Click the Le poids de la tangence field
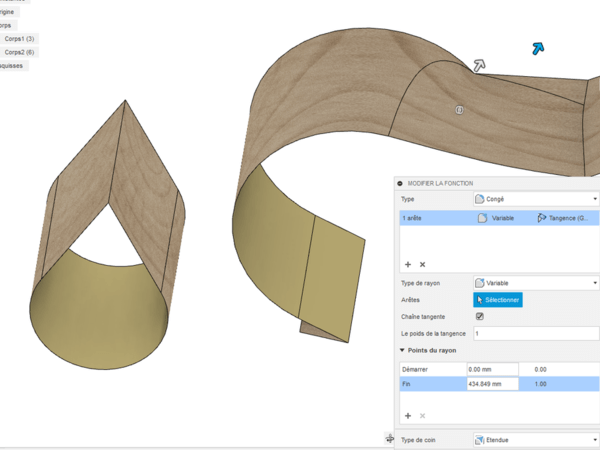600x450 pixels. point(535,333)
